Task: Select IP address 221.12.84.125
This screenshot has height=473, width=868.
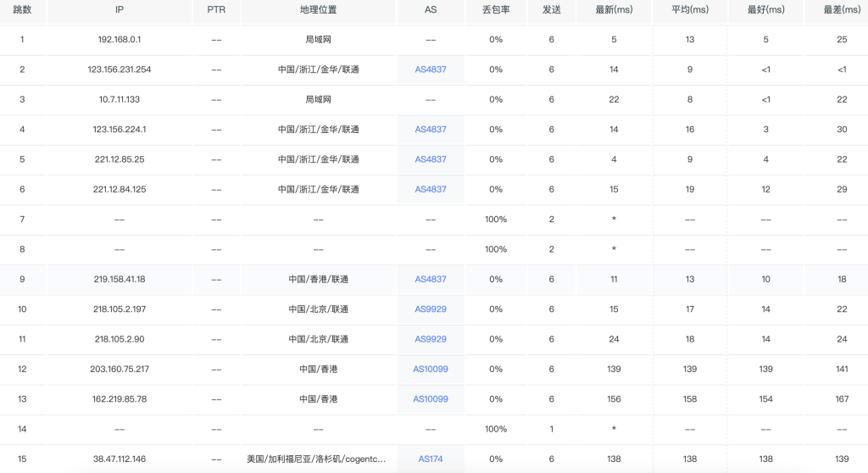Action: click(x=119, y=189)
